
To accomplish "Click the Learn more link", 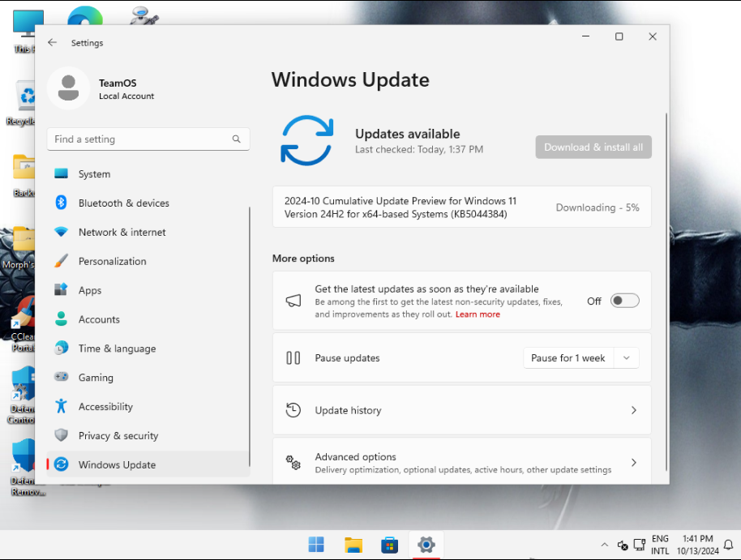I will click(x=478, y=314).
